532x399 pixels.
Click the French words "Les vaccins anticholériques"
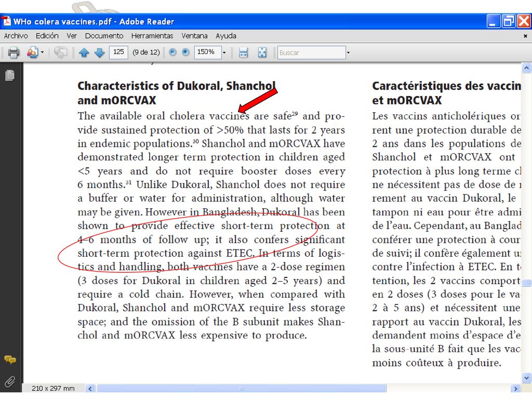439,116
